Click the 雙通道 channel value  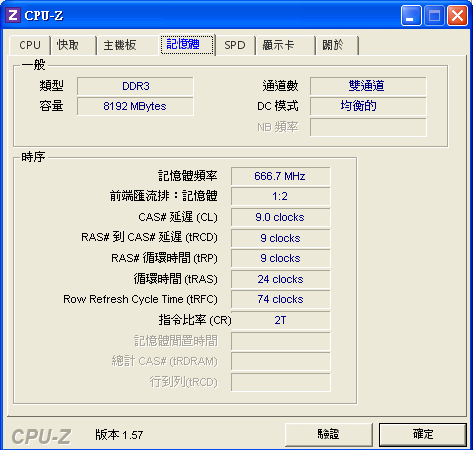368,86
